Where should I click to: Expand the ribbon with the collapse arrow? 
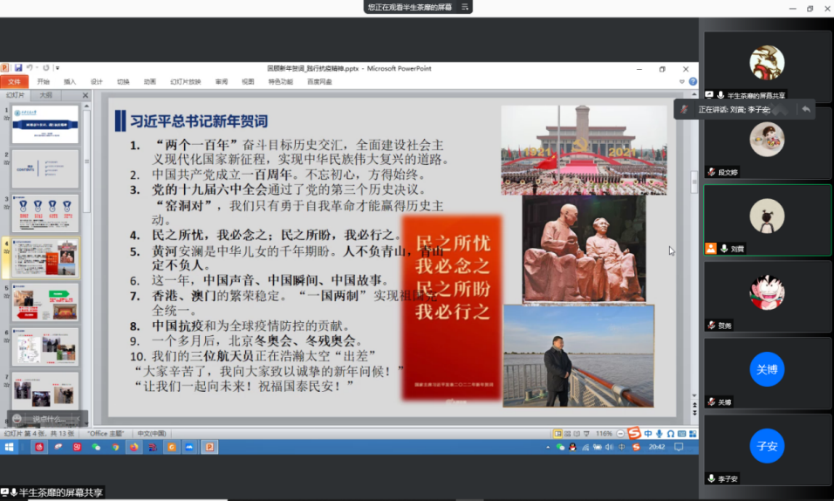click(682, 81)
